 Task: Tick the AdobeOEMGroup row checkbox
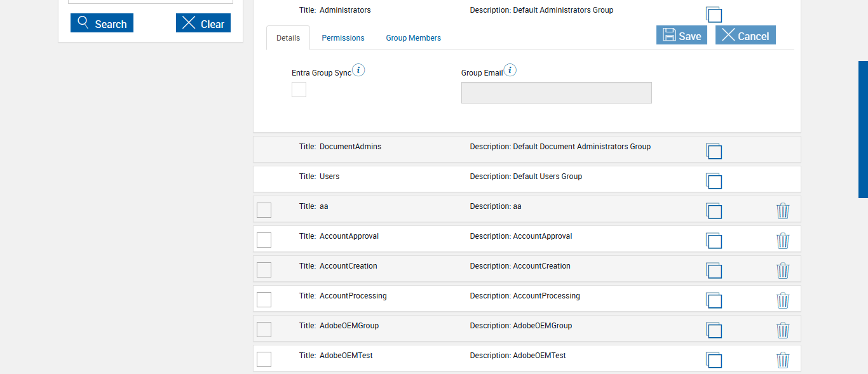(264, 330)
